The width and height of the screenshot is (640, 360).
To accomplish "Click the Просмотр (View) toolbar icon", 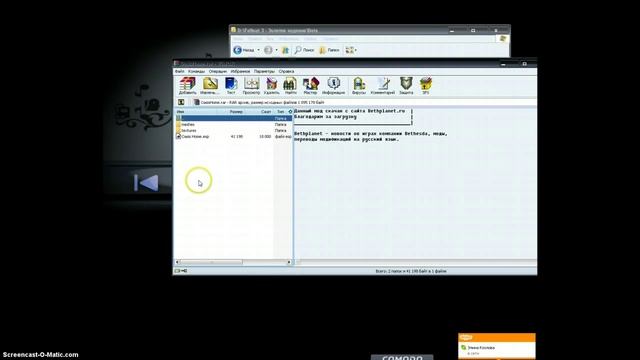I will click(x=251, y=86).
